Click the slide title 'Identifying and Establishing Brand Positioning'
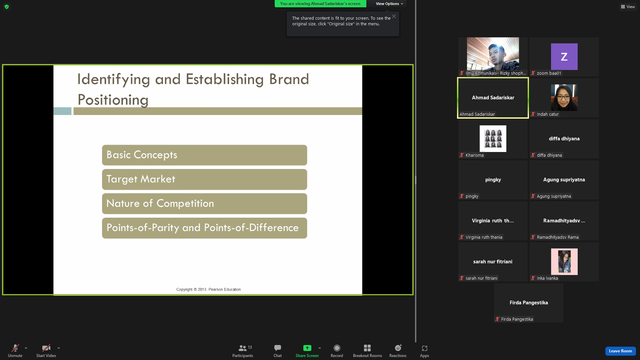 point(193,89)
